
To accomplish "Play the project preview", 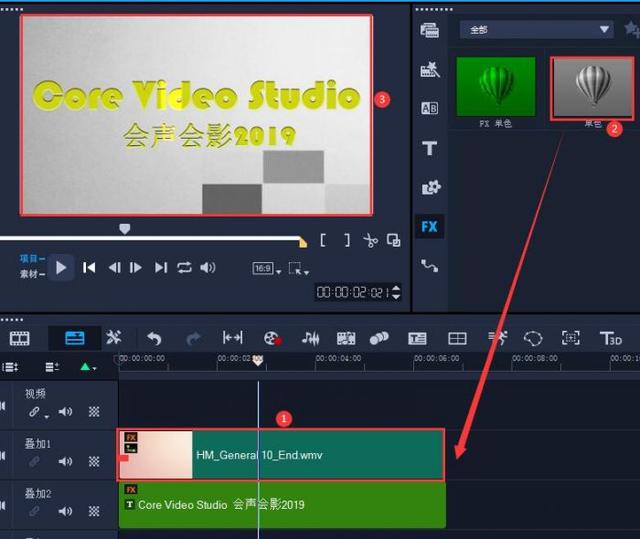I will [x=61, y=268].
